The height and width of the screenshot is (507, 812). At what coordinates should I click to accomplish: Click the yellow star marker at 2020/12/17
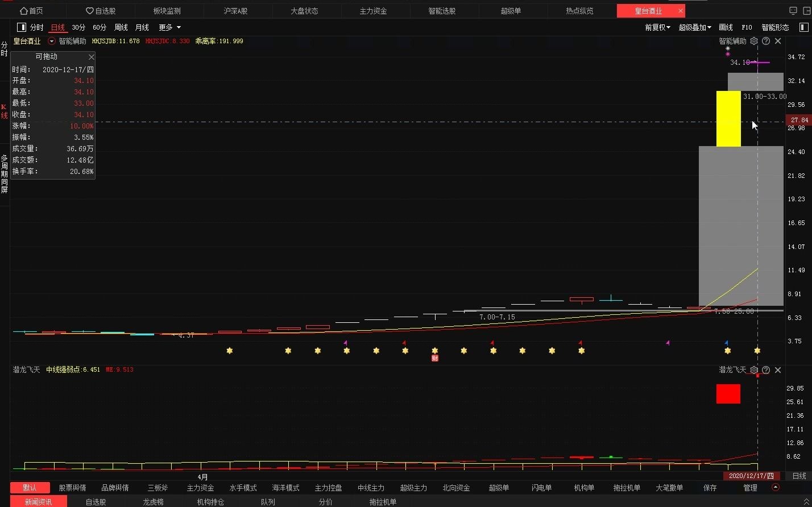click(757, 351)
